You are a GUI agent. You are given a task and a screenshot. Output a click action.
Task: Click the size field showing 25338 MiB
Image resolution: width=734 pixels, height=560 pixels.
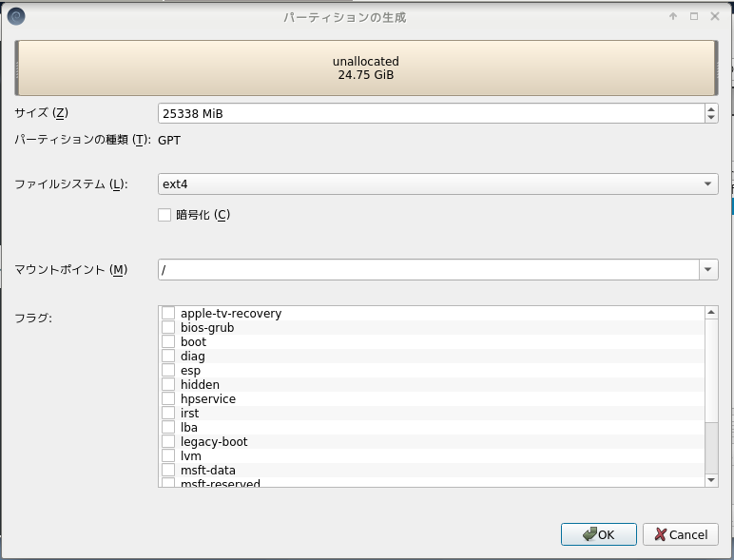pos(430,113)
